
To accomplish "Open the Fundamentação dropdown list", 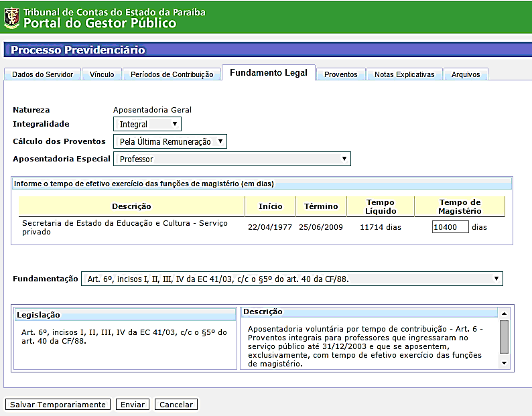I will (x=291, y=279).
